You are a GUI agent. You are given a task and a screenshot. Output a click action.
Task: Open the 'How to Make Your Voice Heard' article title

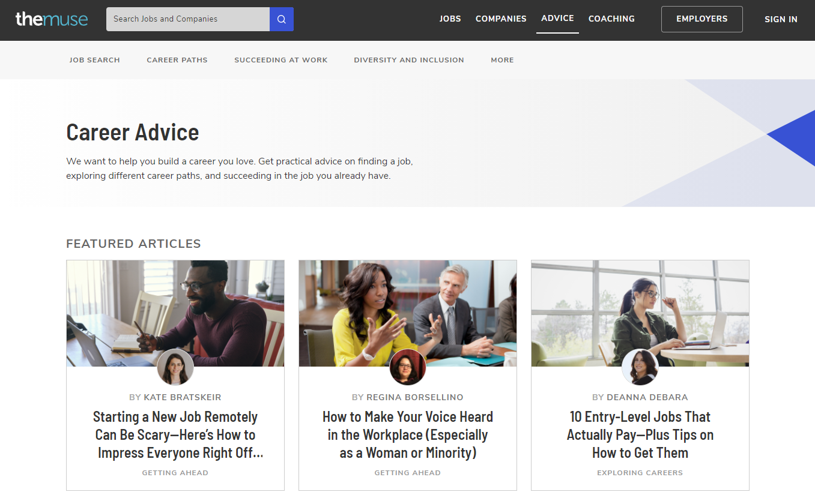click(408, 434)
